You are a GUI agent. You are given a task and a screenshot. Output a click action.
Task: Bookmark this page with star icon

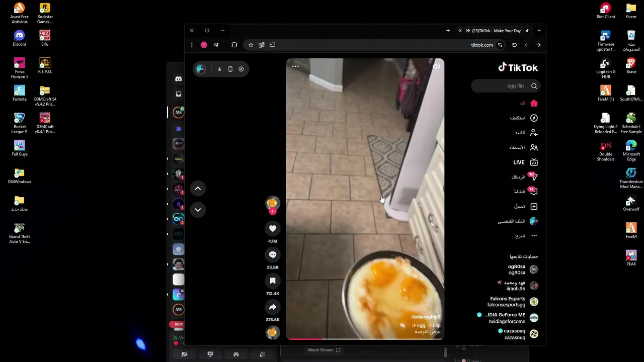[251, 45]
